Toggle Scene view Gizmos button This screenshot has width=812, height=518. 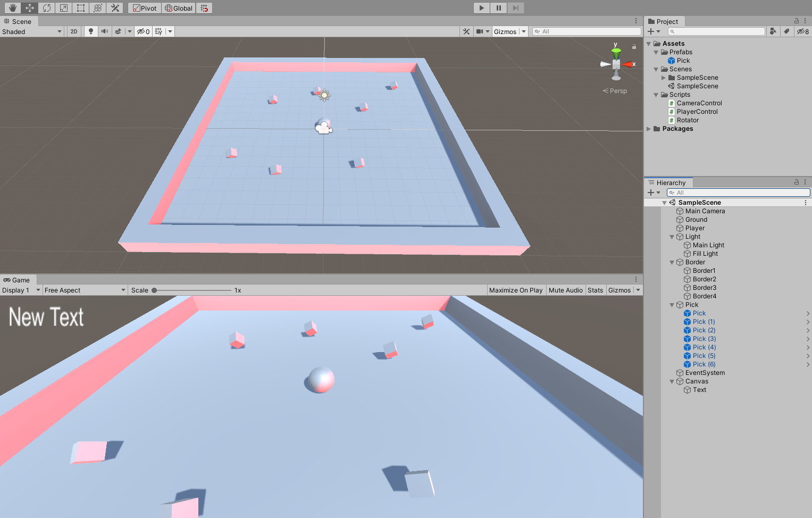[505, 31]
